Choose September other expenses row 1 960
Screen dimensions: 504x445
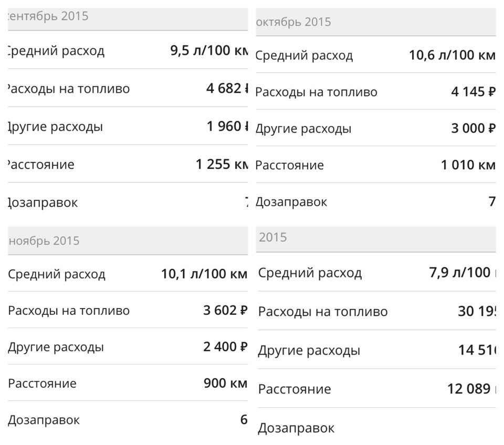point(128,126)
